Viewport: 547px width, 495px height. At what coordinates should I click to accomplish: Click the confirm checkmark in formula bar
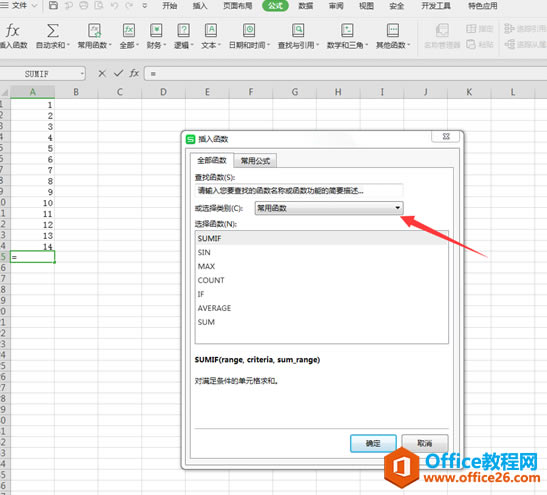coord(119,73)
